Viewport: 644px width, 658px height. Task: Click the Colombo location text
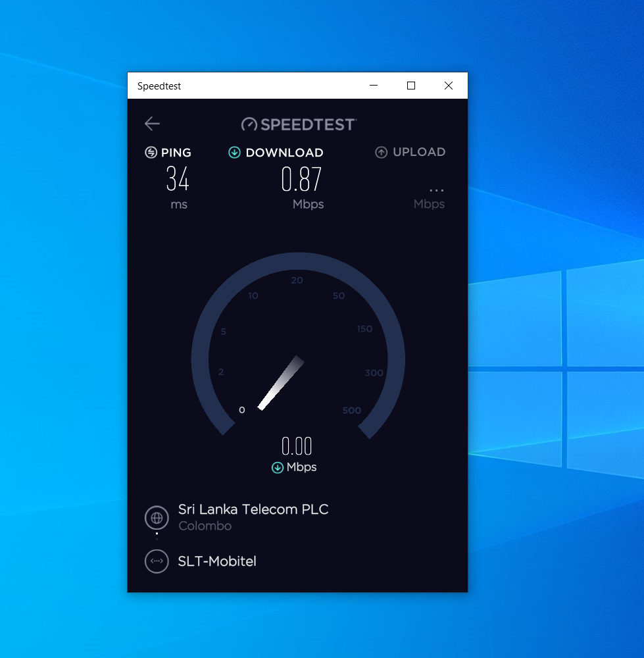(205, 526)
